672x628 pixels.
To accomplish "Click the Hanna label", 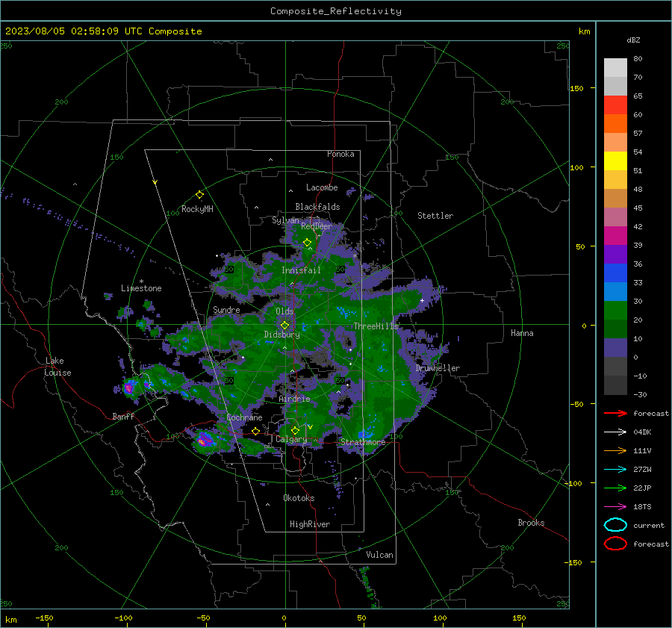I will [522, 333].
